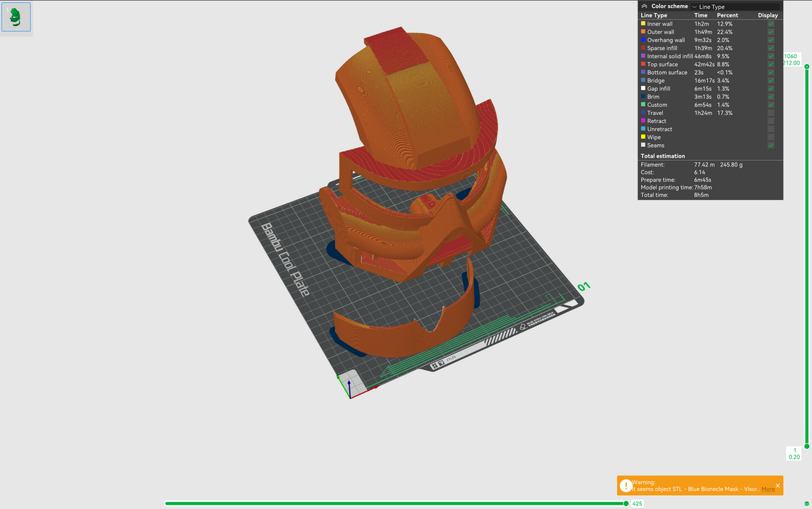The width and height of the screenshot is (812, 509).
Task: Click the horizontal move slider handle
Action: pos(626,503)
